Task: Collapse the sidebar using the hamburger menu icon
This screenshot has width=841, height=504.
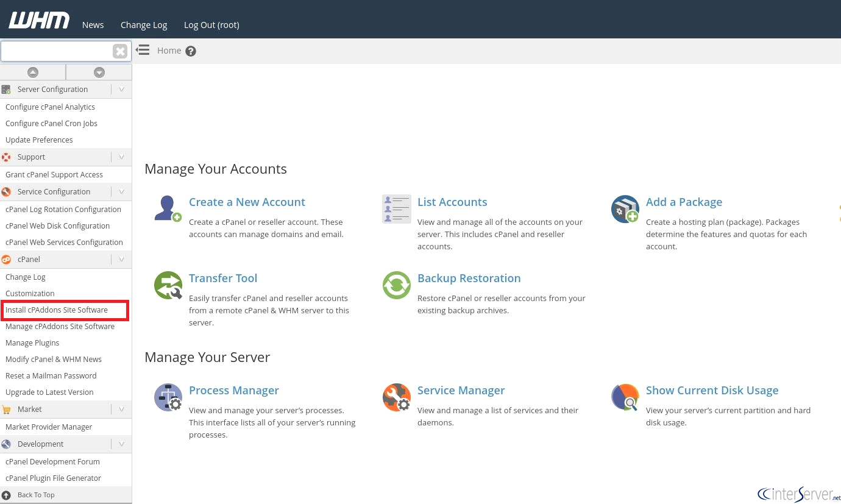Action: (143, 50)
